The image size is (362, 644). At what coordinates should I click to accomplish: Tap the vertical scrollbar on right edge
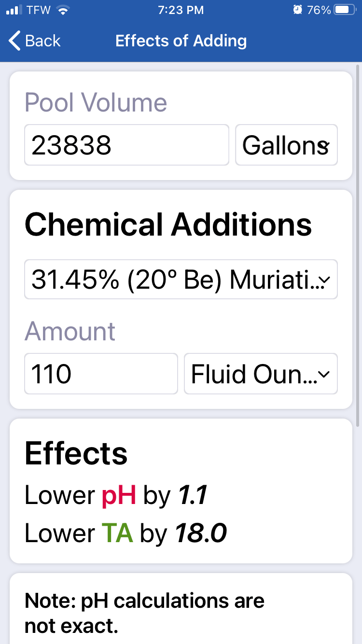click(x=358, y=246)
